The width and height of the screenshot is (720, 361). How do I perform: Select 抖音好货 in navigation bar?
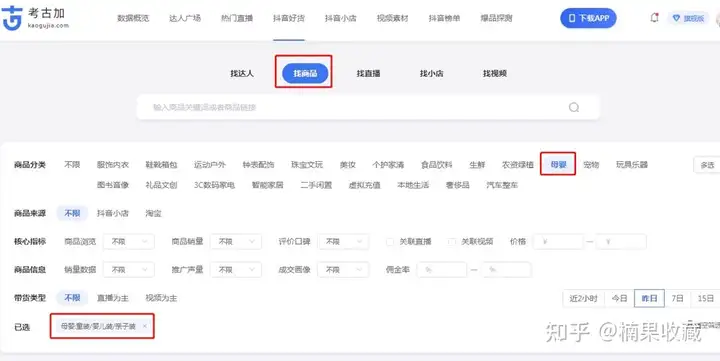[x=289, y=18]
